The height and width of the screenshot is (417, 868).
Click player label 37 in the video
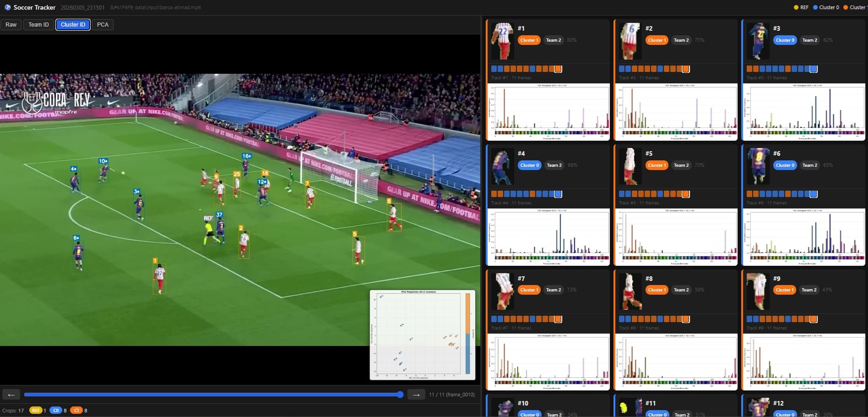pyautogui.click(x=219, y=215)
